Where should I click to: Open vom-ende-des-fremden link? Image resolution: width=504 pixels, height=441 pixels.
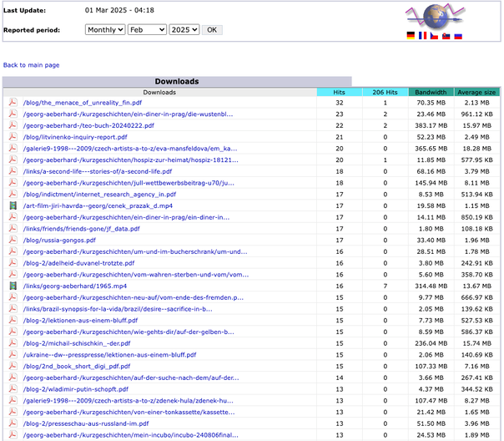point(133,297)
